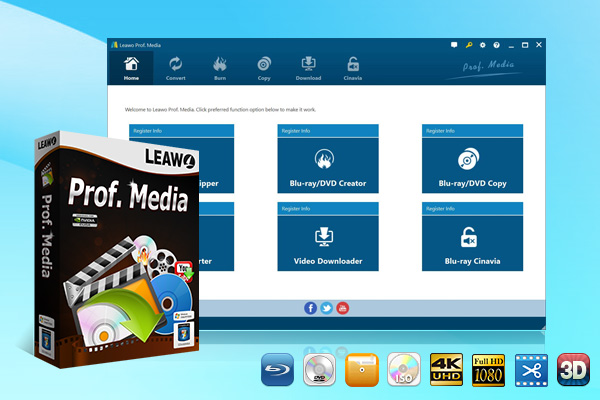Open the YouTube social icon
Image resolution: width=600 pixels, height=400 pixels.
click(342, 308)
